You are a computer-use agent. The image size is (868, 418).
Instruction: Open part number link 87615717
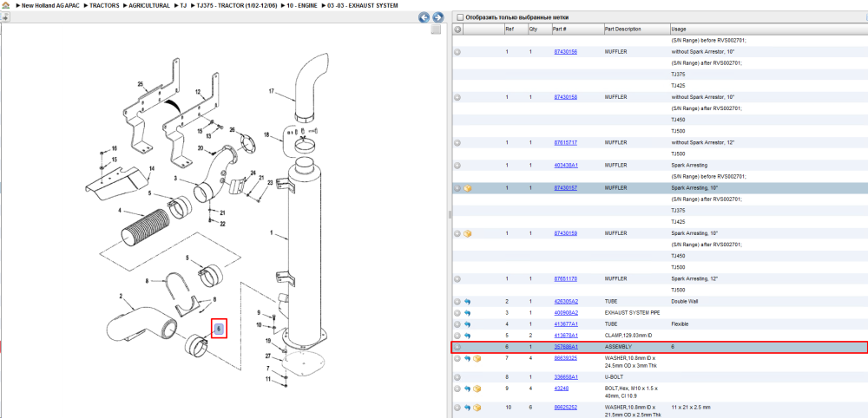tap(566, 142)
